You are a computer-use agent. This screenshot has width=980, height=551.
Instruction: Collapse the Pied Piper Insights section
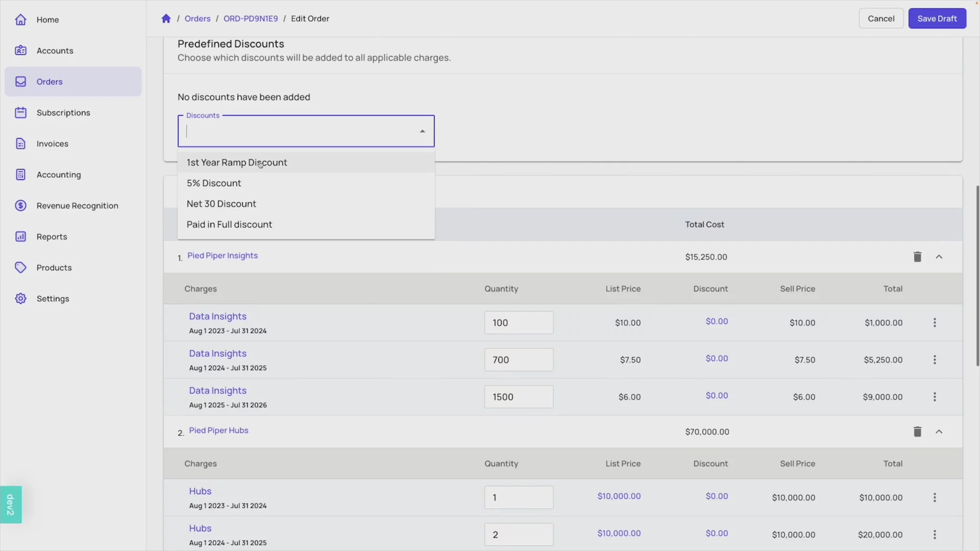(x=939, y=257)
